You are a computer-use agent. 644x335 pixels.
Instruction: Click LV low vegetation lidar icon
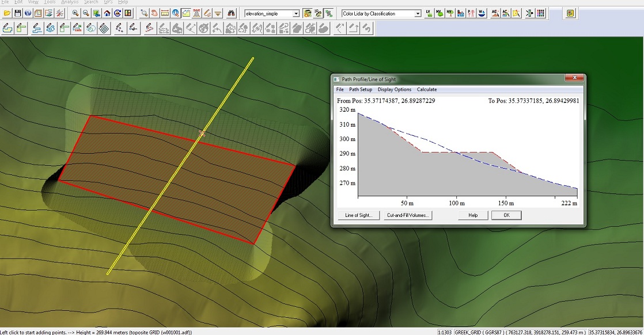(429, 13)
